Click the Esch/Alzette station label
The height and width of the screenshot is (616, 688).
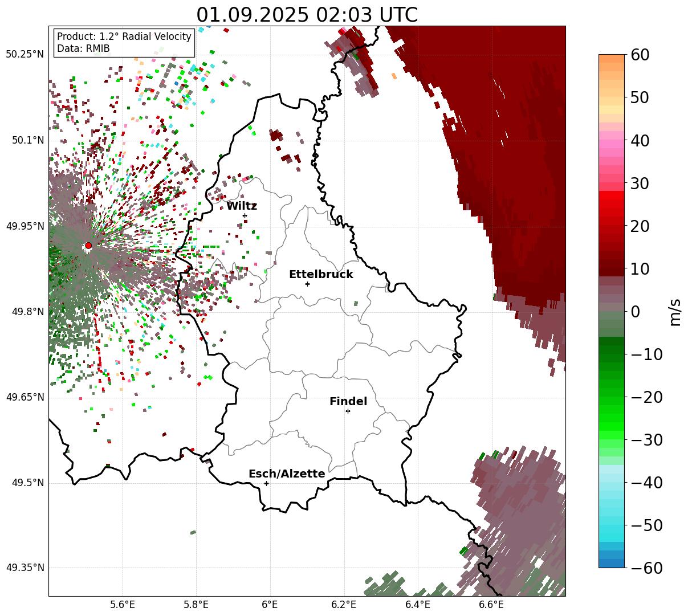tap(287, 474)
